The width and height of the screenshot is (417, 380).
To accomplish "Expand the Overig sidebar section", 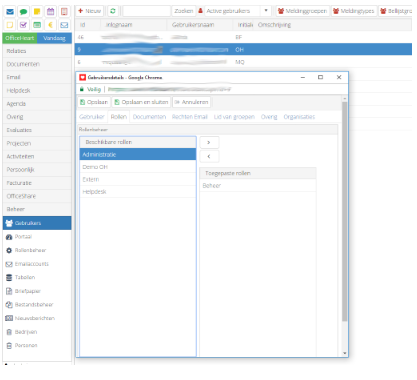I will pyautogui.click(x=37, y=117).
